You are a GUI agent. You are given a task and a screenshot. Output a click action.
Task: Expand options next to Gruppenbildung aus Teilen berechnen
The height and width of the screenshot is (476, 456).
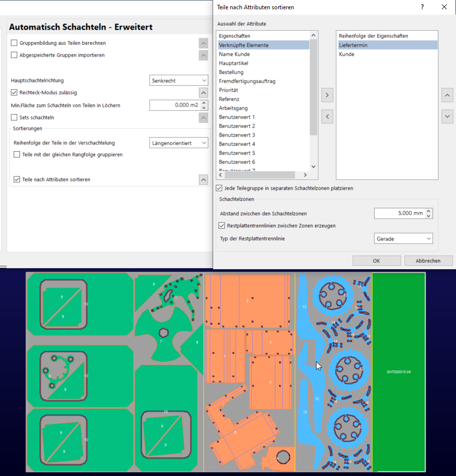(203, 43)
